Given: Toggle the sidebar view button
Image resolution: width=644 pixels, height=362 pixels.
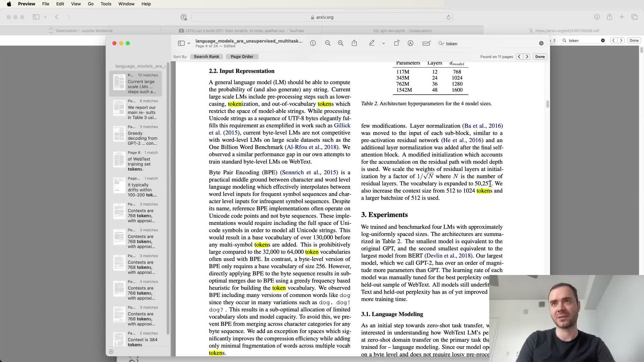Looking at the screenshot, I should coord(181,43).
